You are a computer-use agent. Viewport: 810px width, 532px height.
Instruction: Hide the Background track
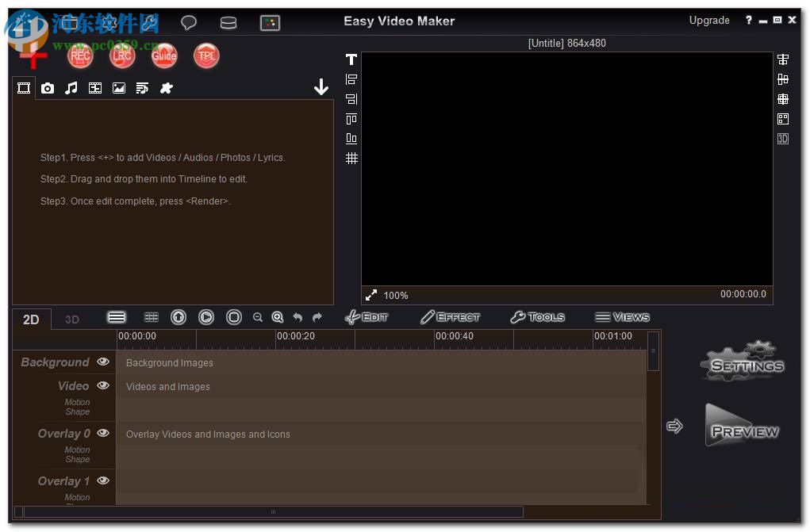click(102, 362)
